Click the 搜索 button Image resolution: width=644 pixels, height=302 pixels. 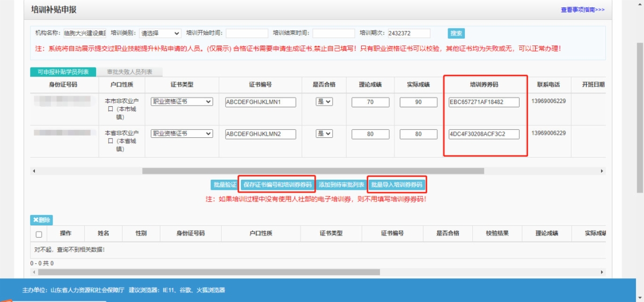click(456, 33)
